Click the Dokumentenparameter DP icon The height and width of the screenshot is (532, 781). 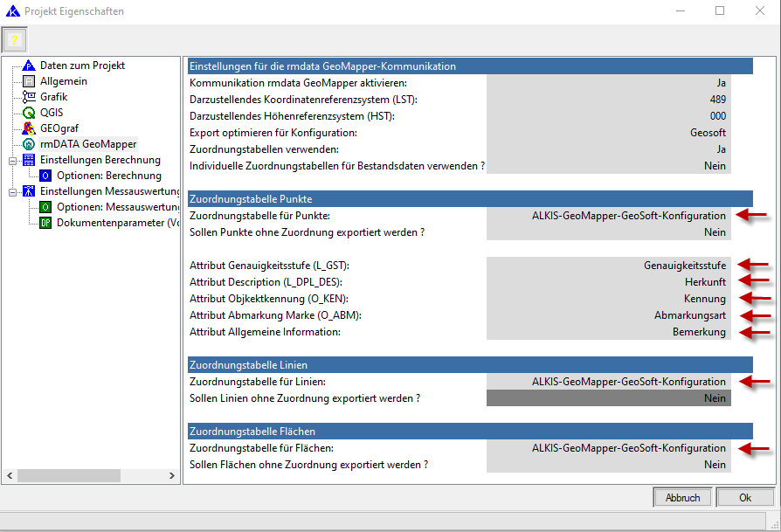tap(45, 223)
